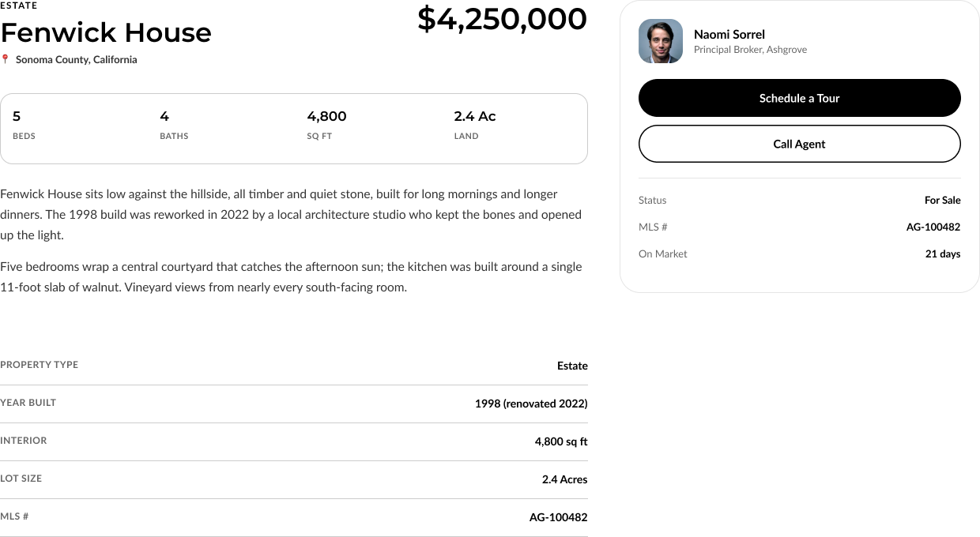Viewport: 980px width, 537px height.
Task: Click the Schedule a Tour button
Action: click(799, 98)
